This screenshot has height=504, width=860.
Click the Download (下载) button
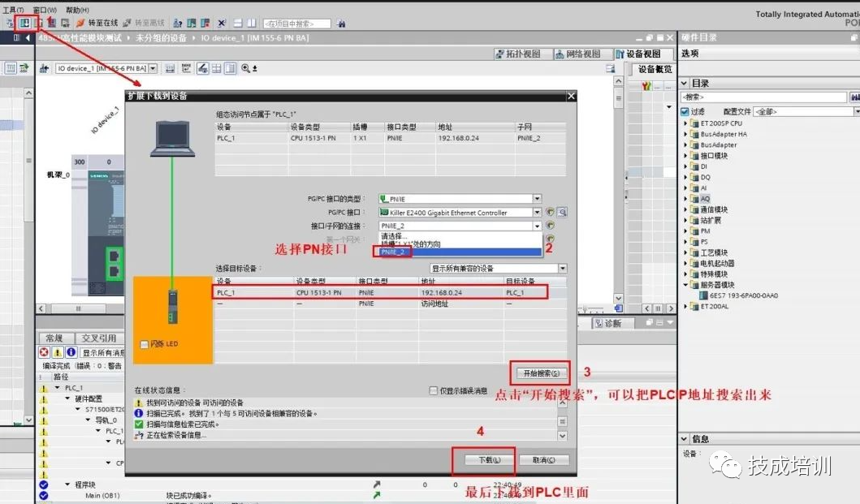(489, 460)
